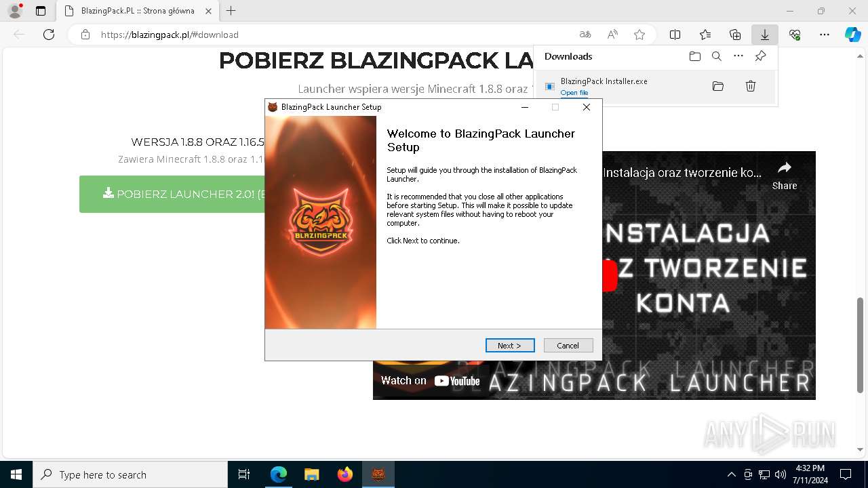Screen dimensions: 868x488
Task: Toggle split screen in Edge
Action: [675, 35]
